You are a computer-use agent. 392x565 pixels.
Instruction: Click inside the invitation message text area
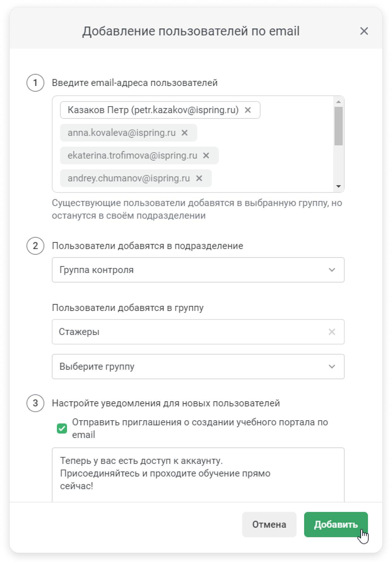pos(198,475)
